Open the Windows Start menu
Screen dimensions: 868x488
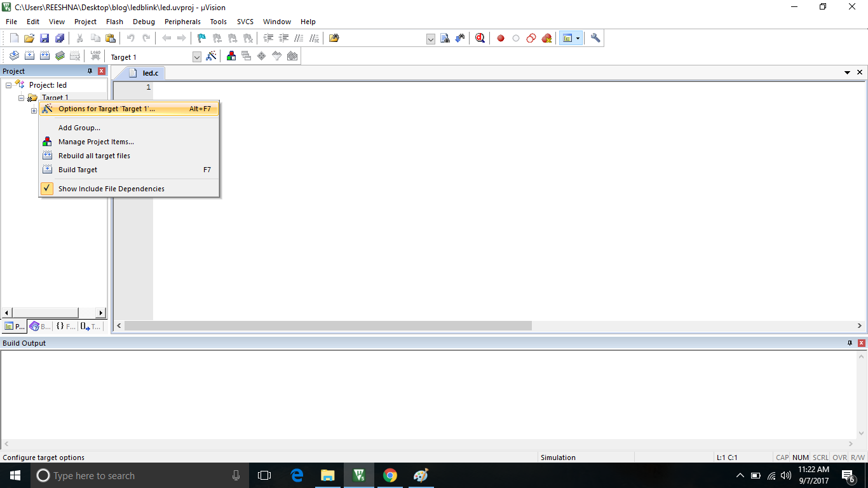pos(15,475)
